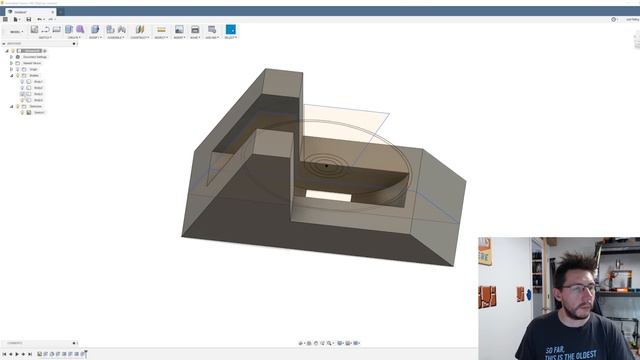
Task: Open the MODEL workspace dropdown
Action: (16, 31)
